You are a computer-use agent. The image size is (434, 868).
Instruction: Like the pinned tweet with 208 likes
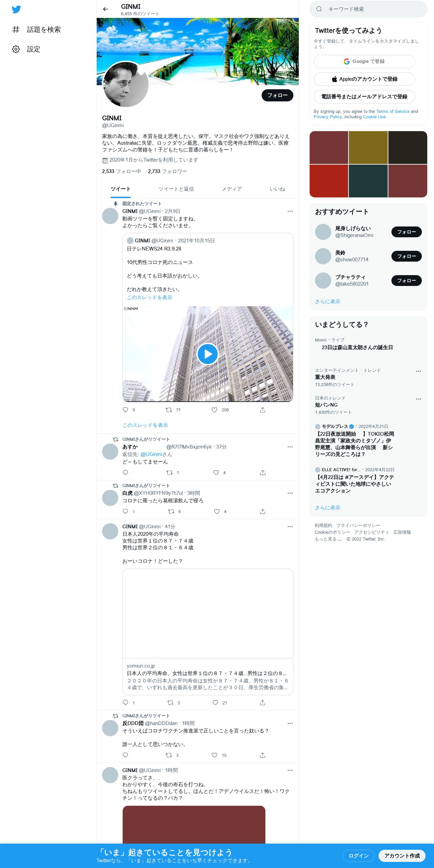[x=215, y=410]
